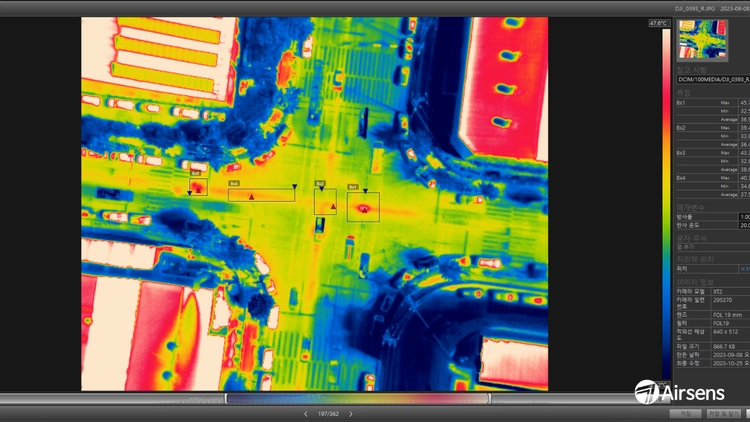Click the 저장 및 닫기 button
The height and width of the screenshot is (422, 750).
(x=724, y=413)
